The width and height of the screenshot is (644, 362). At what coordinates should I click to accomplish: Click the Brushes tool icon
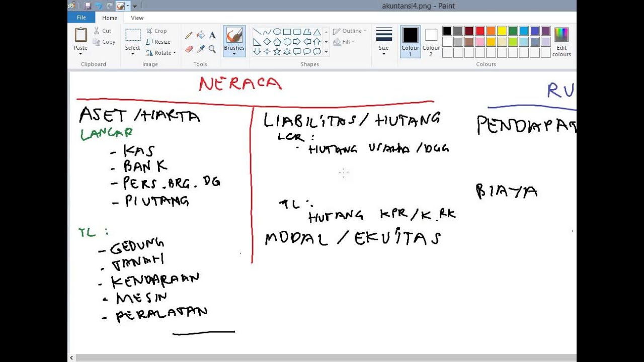coord(234,36)
